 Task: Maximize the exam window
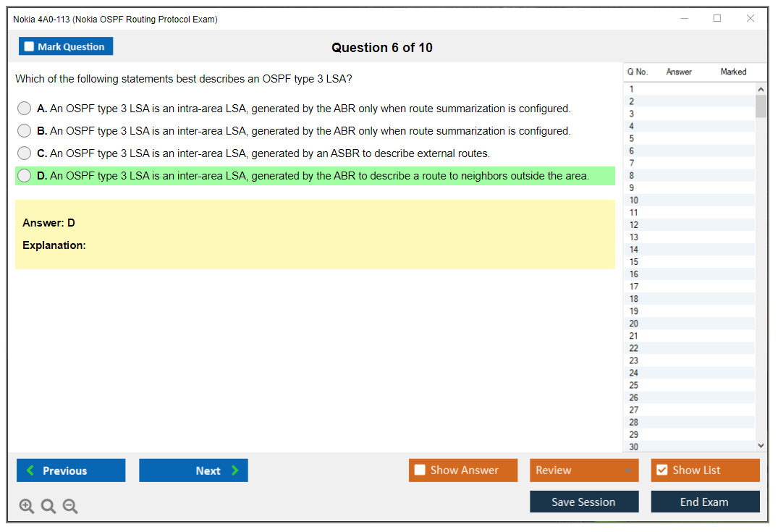[x=717, y=19]
